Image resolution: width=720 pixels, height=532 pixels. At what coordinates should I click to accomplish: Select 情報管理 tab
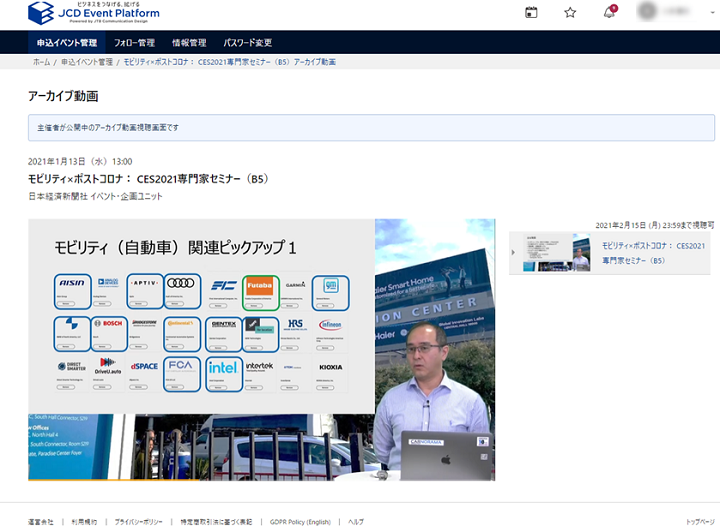pyautogui.click(x=189, y=43)
